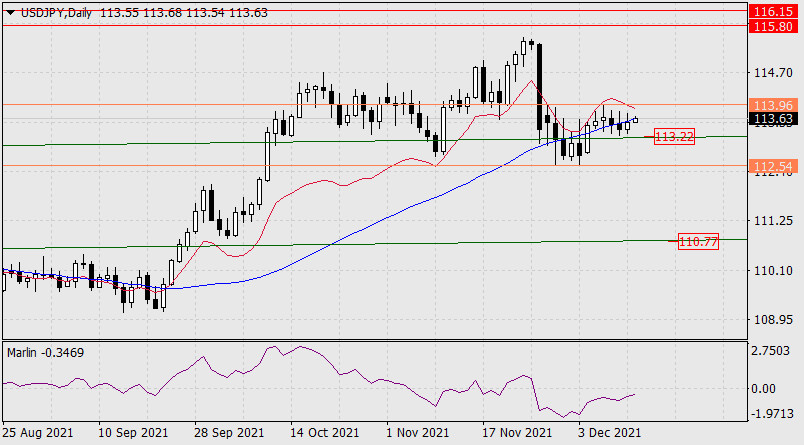Viewport: 804px width, 445px height.
Task: Click the 0.00 oscillator scale value
Action: pos(763,389)
